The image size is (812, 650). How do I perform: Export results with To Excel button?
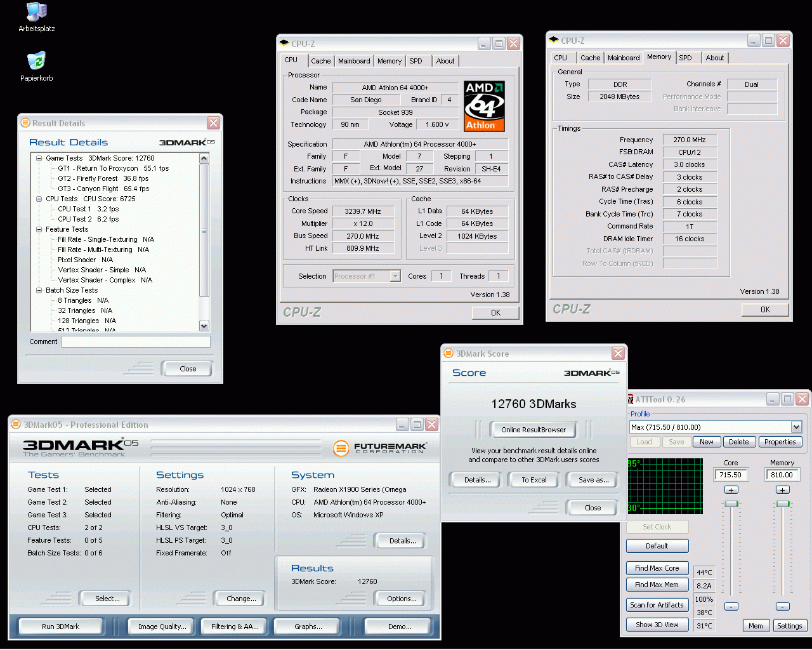(x=534, y=480)
